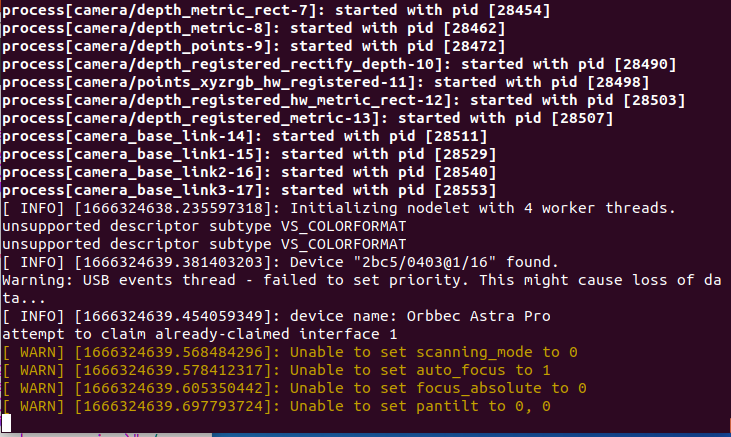
Task: Click the 'Unable to set pantilt' warning
Action: [x=276, y=406]
